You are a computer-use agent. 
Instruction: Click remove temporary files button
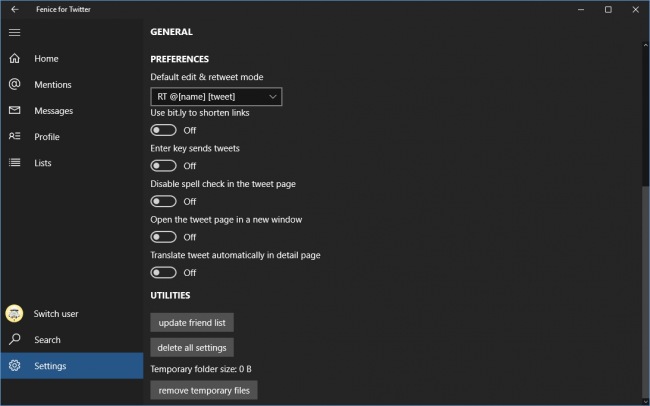(x=204, y=390)
